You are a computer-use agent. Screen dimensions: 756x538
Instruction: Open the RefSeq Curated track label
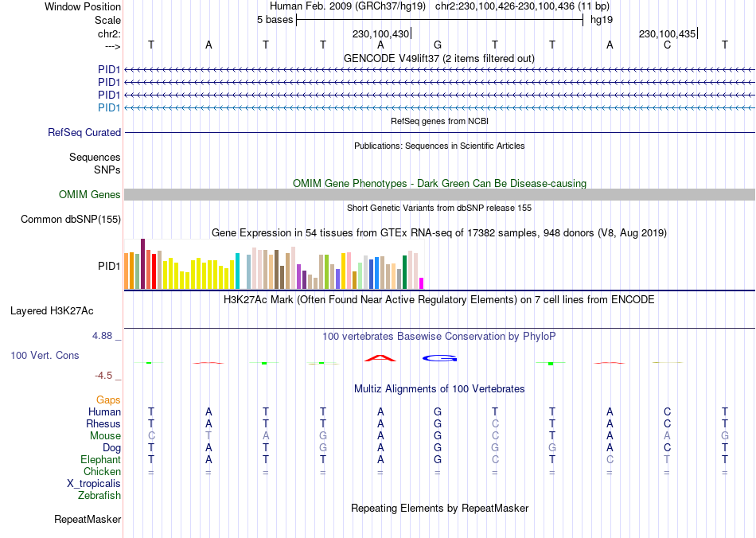pyautogui.click(x=84, y=133)
